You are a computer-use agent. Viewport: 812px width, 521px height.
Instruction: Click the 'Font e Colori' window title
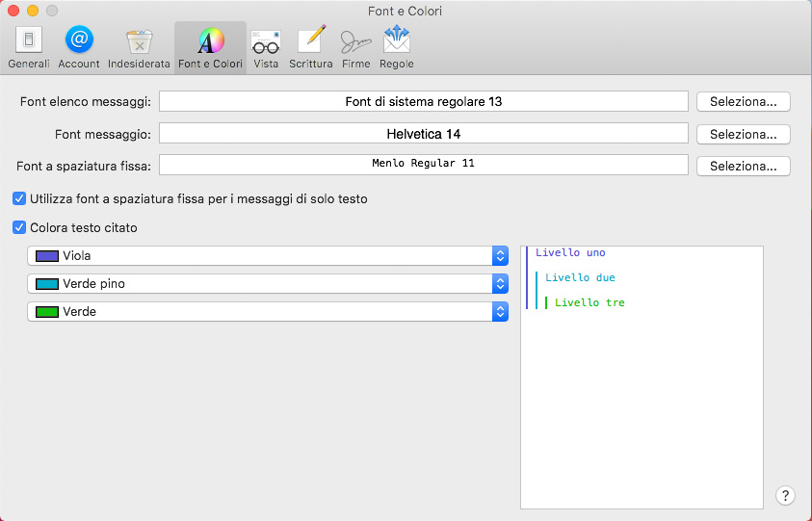click(x=405, y=11)
